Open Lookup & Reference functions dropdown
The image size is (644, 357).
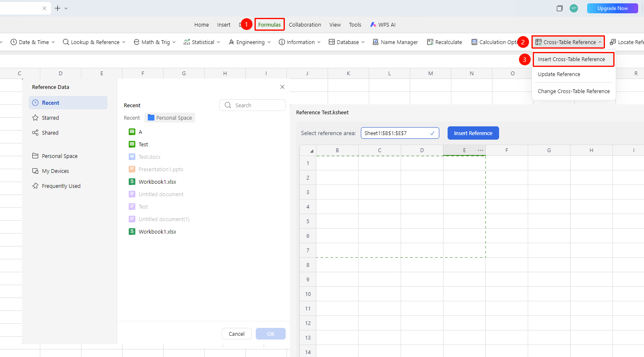(94, 42)
